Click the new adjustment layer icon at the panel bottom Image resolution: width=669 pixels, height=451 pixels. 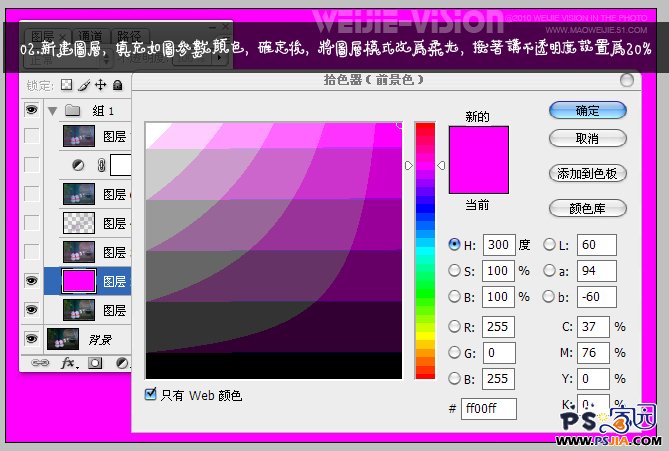pyautogui.click(x=122, y=363)
